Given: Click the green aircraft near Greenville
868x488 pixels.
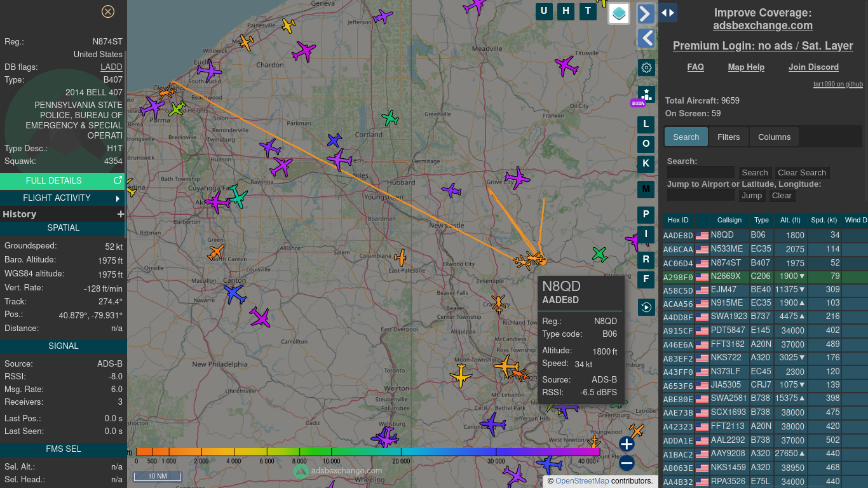Looking at the screenshot, I should (390, 118).
